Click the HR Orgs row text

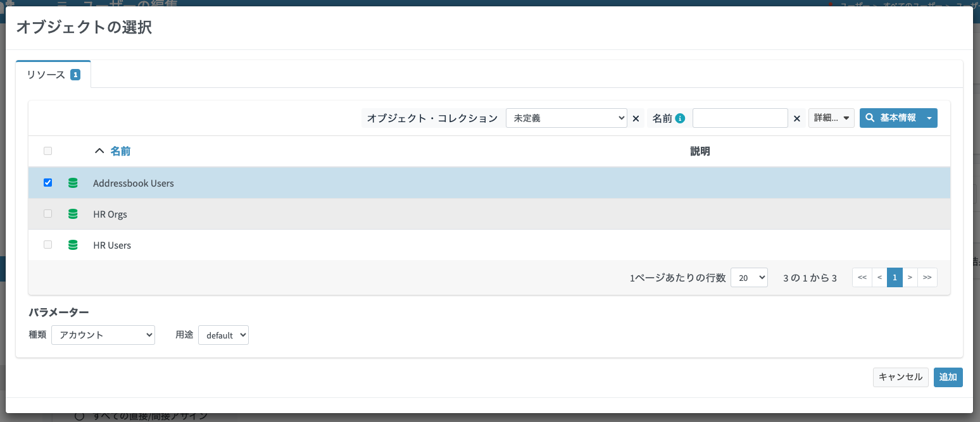[x=110, y=214]
